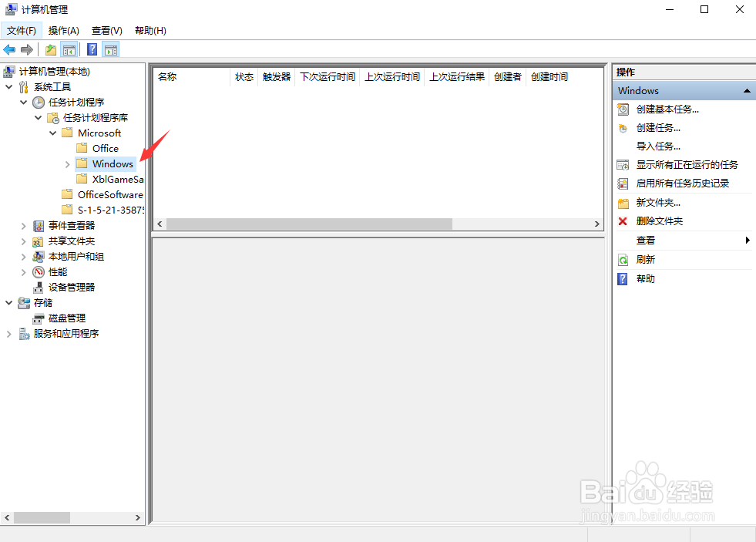Click the 显示所有正在运行的任务 icon

click(623, 165)
